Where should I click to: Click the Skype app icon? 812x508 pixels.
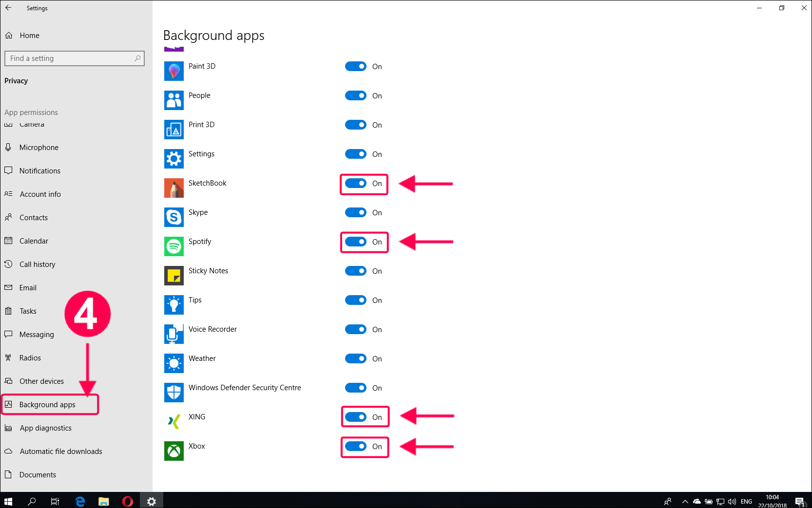(x=174, y=217)
